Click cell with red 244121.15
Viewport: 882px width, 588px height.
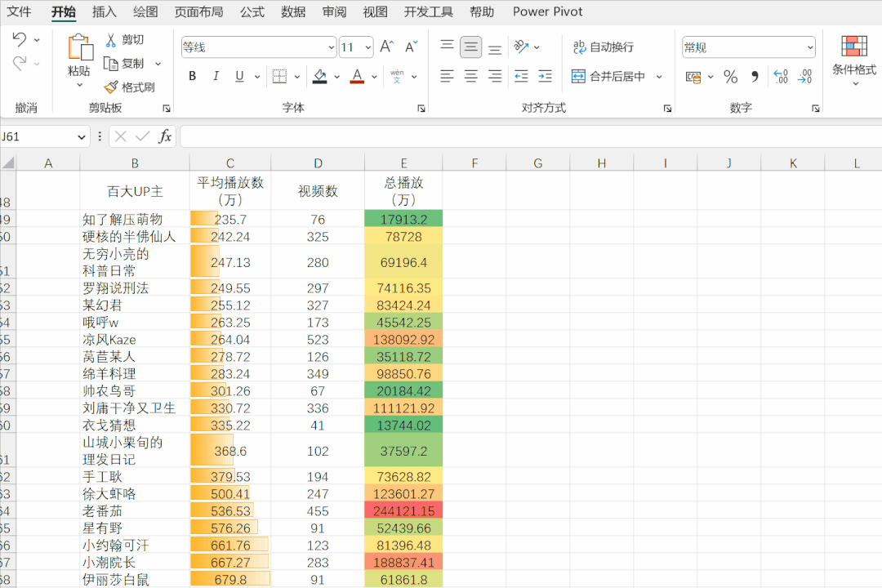click(403, 511)
